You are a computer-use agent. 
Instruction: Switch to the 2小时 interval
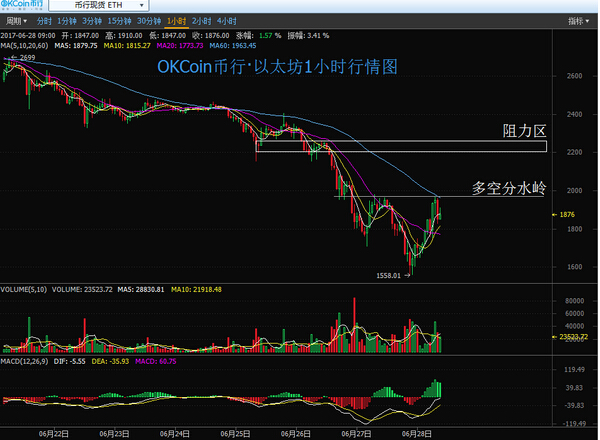(201, 20)
